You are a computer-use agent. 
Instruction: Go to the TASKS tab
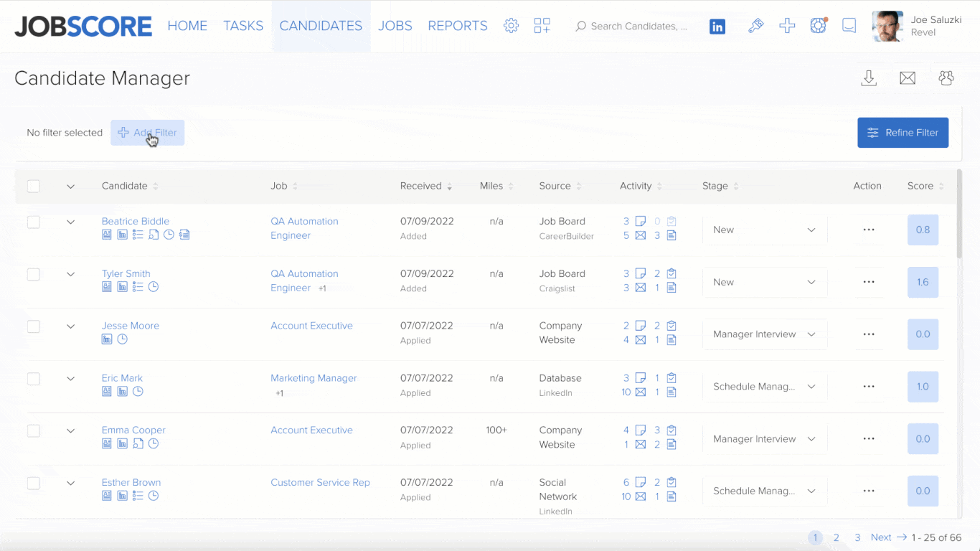coord(243,26)
